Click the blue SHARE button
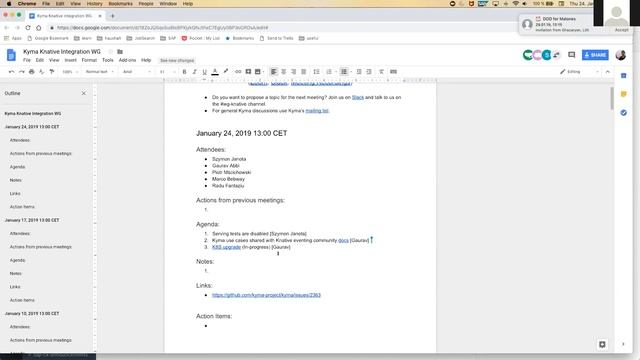This screenshot has height=360, width=640. pos(595,55)
